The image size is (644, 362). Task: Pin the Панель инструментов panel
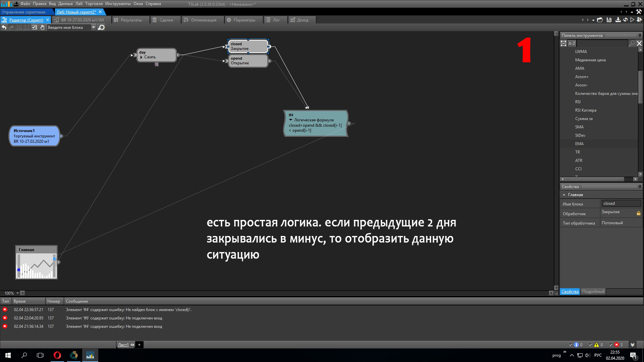pos(640,36)
